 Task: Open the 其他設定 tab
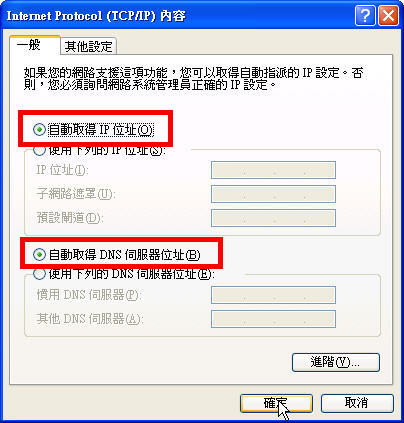88,46
